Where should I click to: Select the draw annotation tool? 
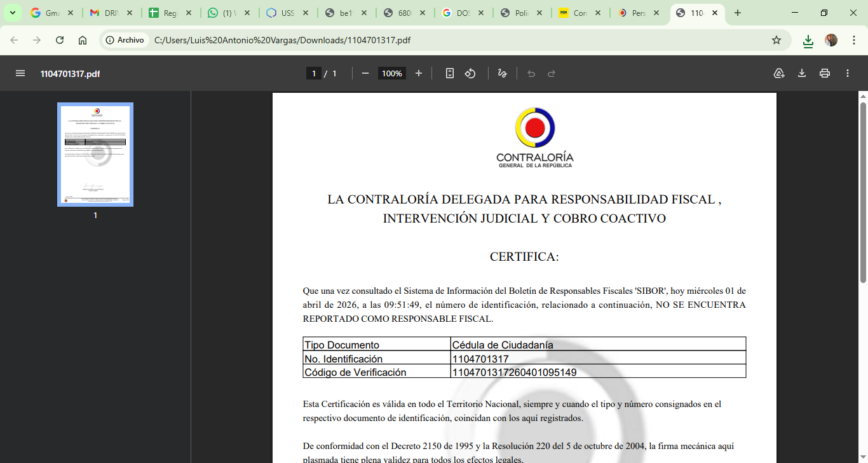point(502,73)
